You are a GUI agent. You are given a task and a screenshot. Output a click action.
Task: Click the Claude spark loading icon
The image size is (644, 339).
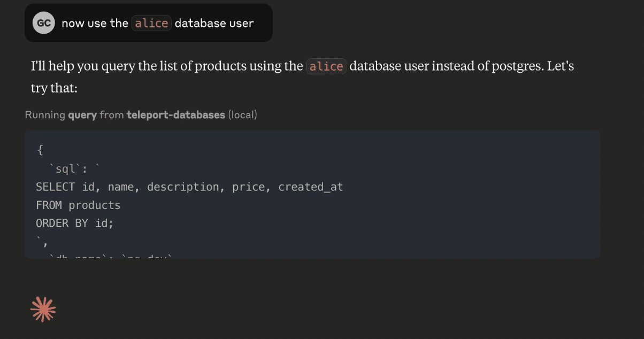(x=43, y=309)
